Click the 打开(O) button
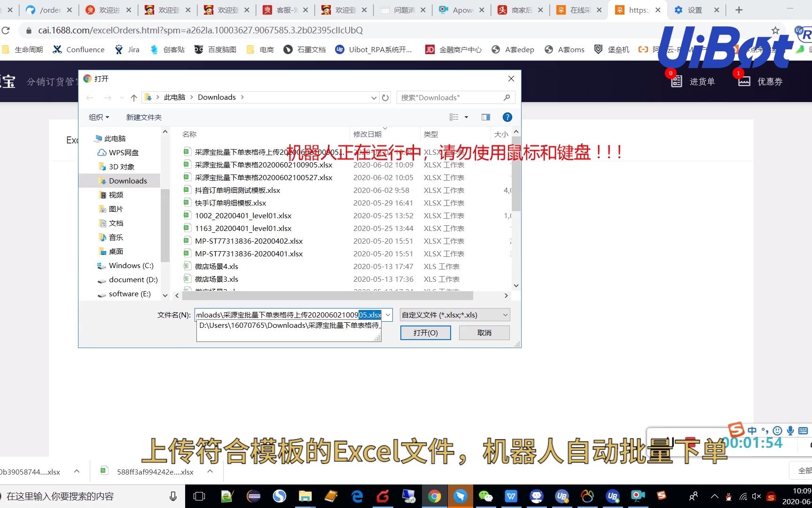Image resolution: width=812 pixels, height=508 pixels. point(425,333)
